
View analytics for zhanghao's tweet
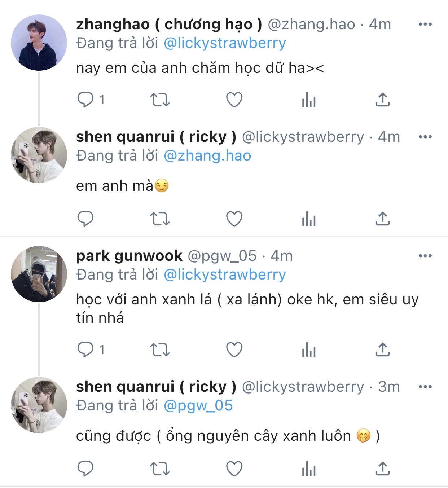pyautogui.click(x=309, y=100)
